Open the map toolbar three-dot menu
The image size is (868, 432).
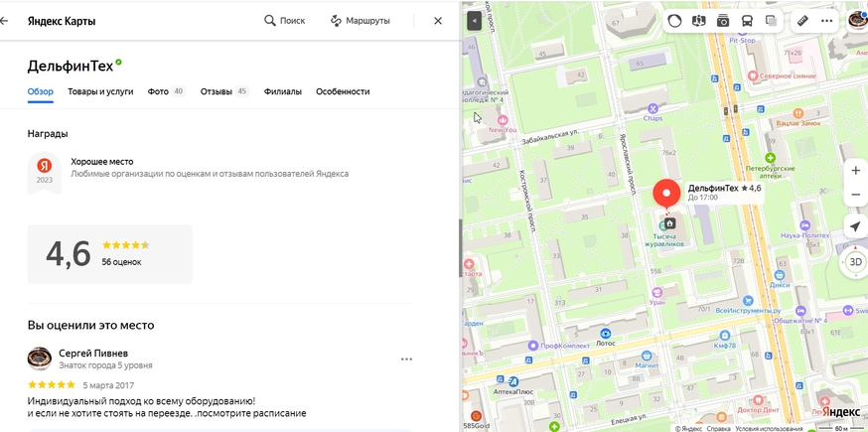(827, 21)
